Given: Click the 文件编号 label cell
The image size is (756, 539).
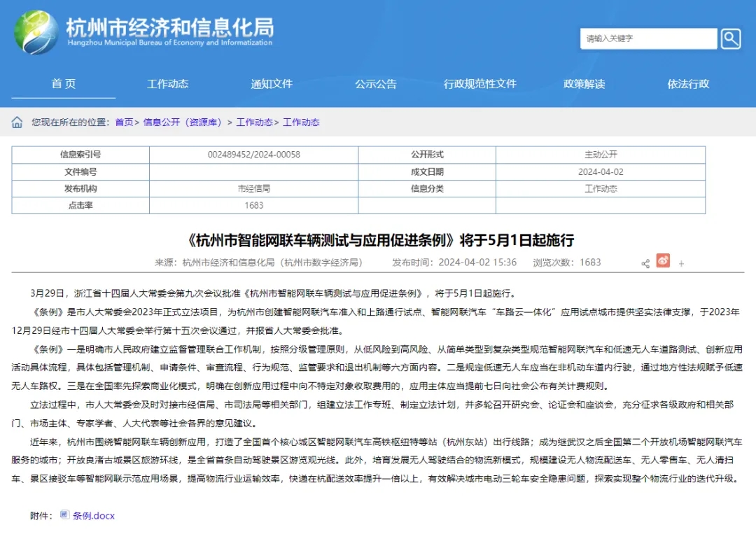Looking at the screenshot, I should pyautogui.click(x=80, y=172).
